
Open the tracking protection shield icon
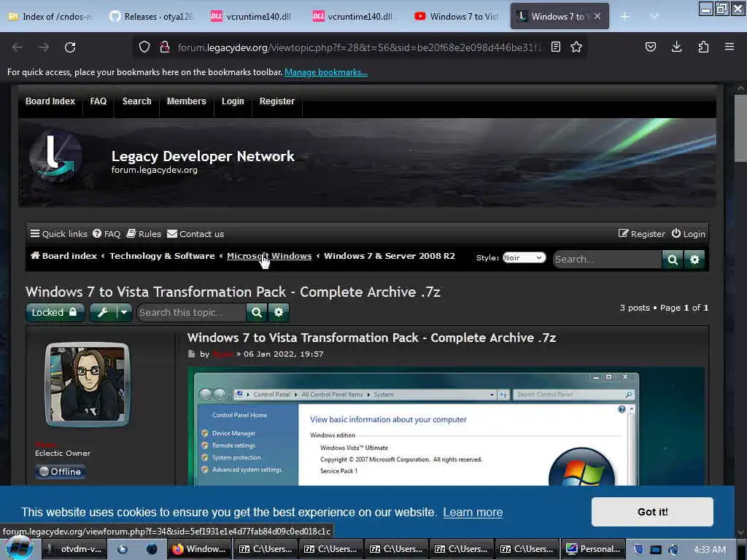[x=144, y=47]
